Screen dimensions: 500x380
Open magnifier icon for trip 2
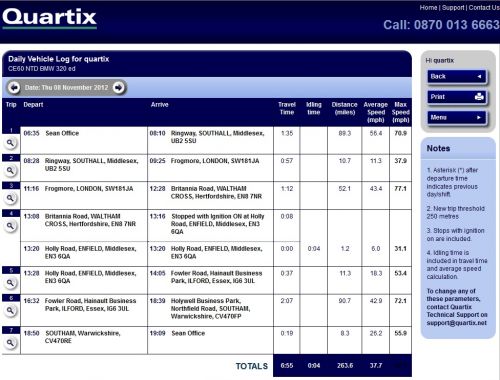[11, 171]
